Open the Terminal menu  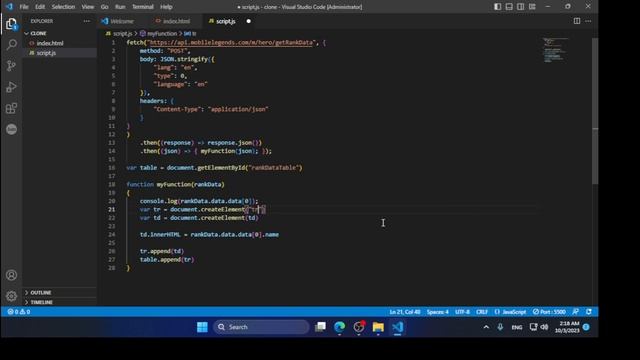[143, 7]
